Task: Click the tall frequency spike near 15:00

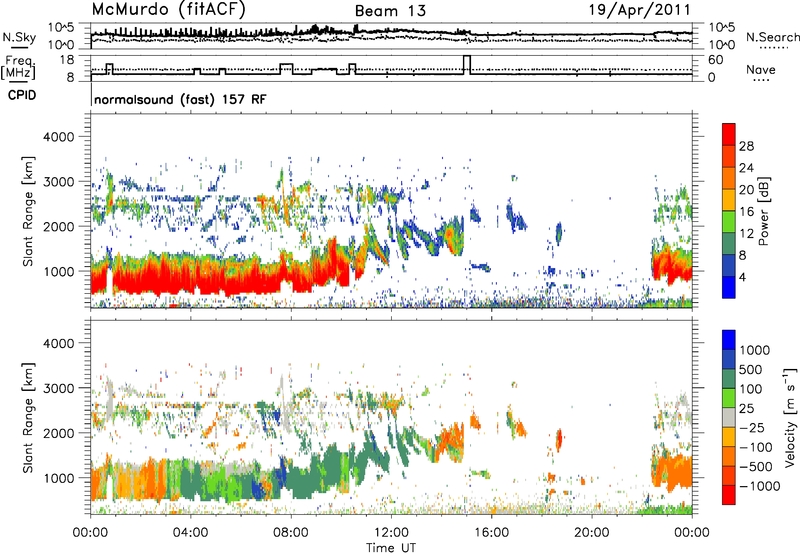Action: click(x=467, y=65)
